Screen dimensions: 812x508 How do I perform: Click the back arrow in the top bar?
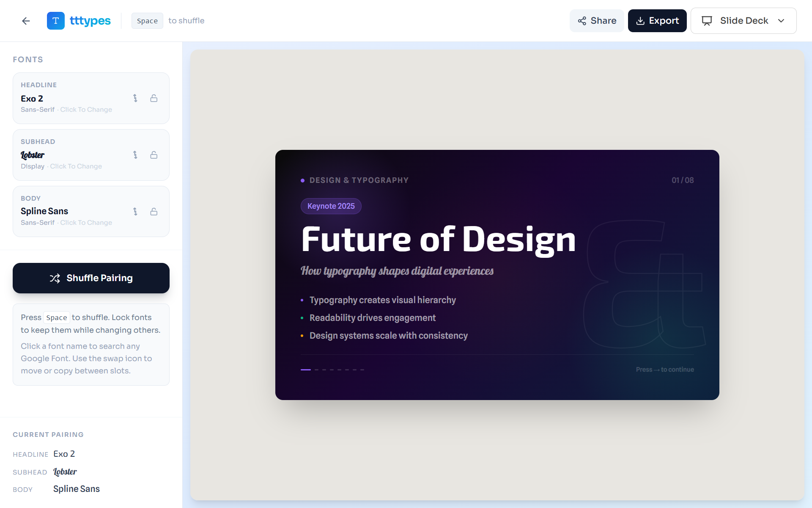pyautogui.click(x=26, y=21)
